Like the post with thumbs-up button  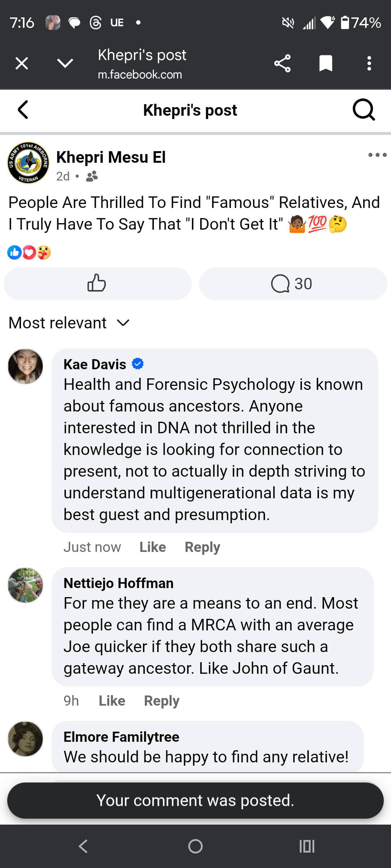coord(97,284)
